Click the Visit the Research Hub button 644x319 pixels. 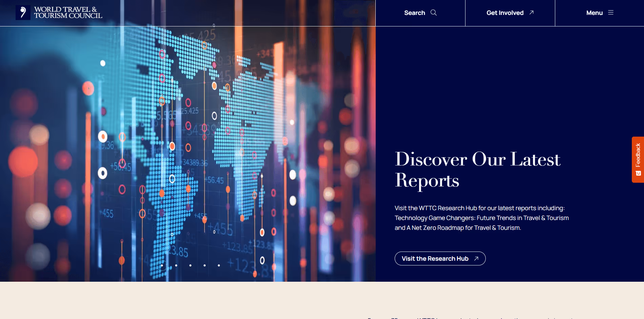(440, 258)
